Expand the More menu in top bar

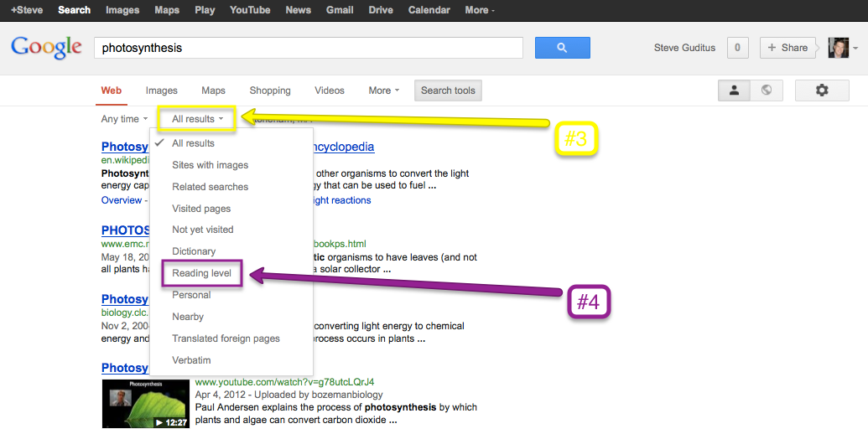pyautogui.click(x=480, y=10)
